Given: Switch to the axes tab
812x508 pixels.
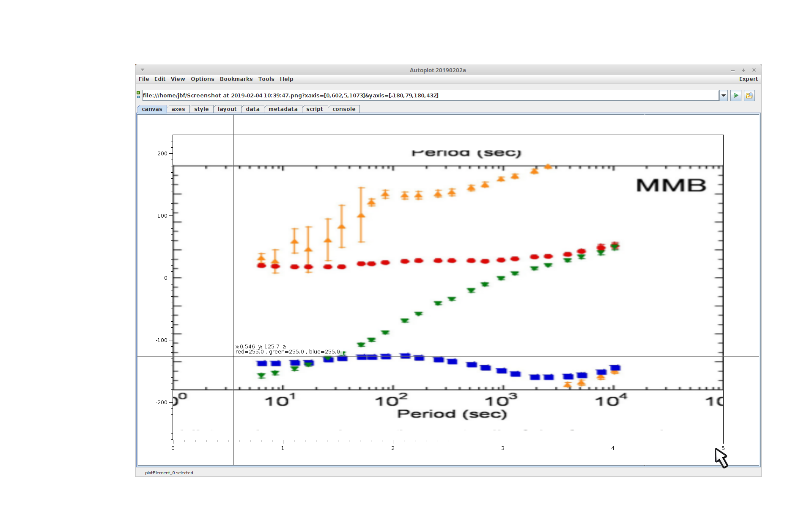Looking at the screenshot, I should tap(178, 109).
